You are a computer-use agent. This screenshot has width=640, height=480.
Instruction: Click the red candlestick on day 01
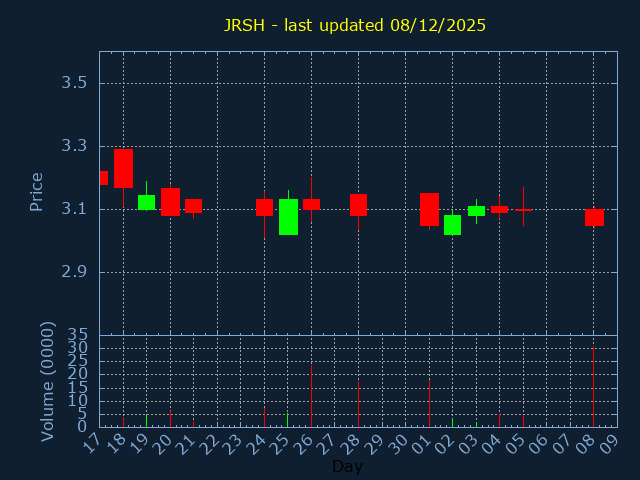coord(429,209)
